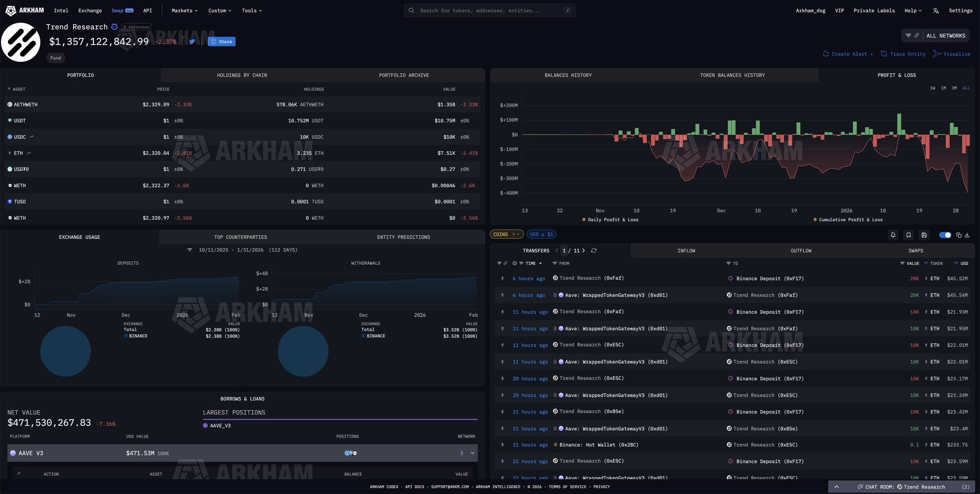The width and height of the screenshot is (980, 494).
Task: Click the blue Share button
Action: coord(222,42)
